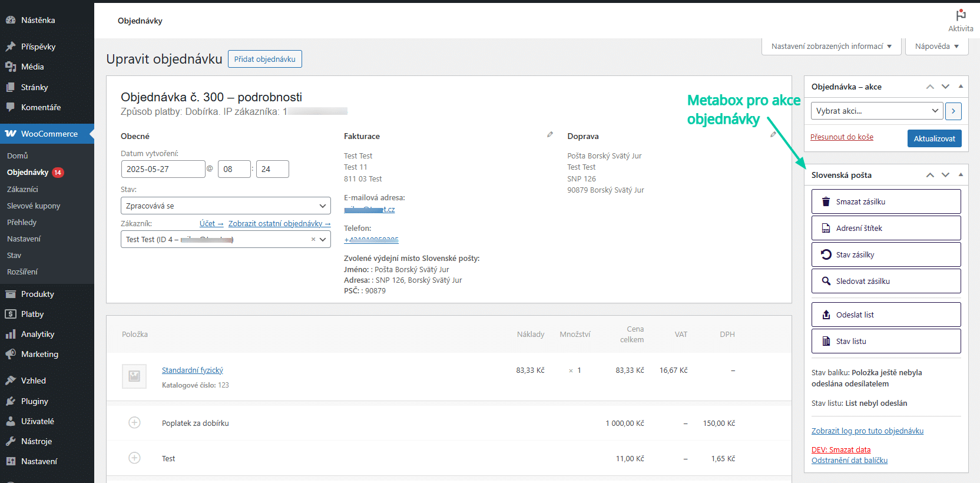Open Objednávky submenu item
Viewport: 980px width, 483px height.
28,172
